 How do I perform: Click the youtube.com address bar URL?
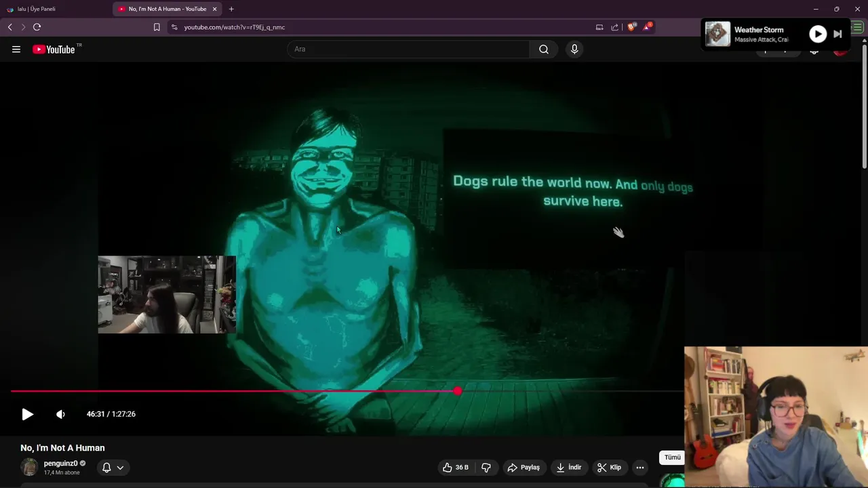coord(234,27)
